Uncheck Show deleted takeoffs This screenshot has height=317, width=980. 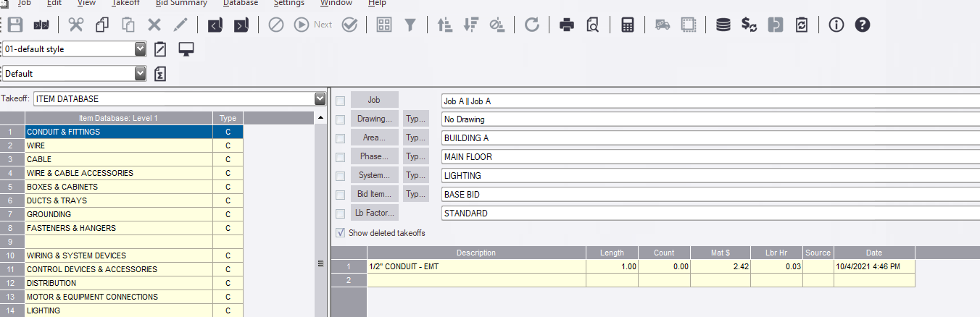pos(341,233)
